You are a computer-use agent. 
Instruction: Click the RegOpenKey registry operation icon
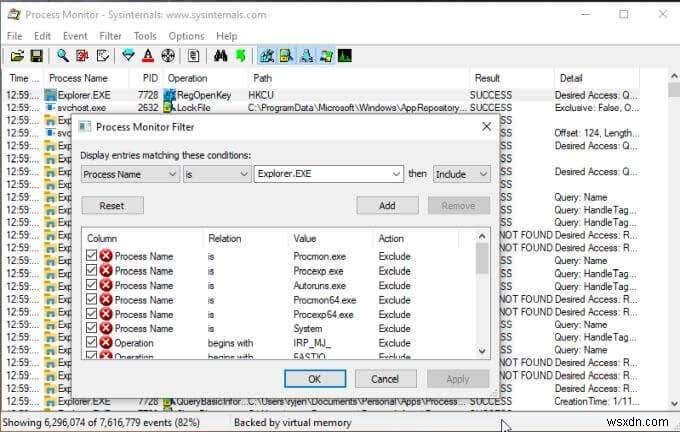pos(170,95)
